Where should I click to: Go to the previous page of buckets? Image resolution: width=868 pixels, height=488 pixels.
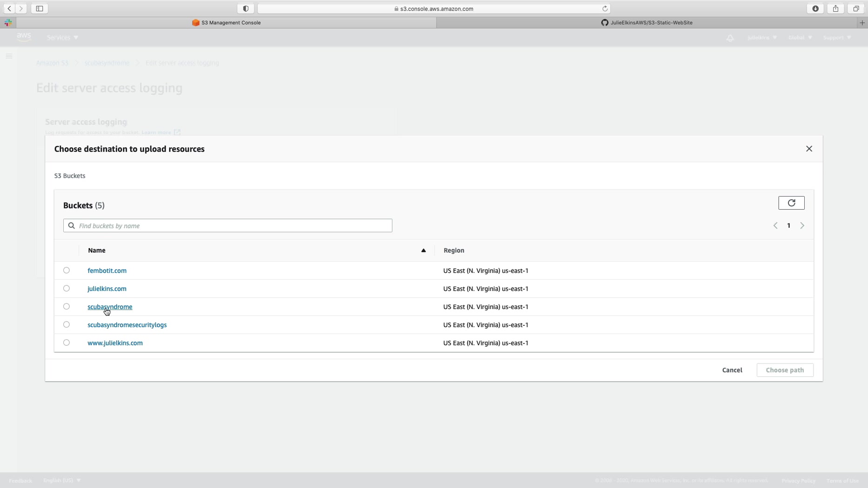[x=775, y=225]
